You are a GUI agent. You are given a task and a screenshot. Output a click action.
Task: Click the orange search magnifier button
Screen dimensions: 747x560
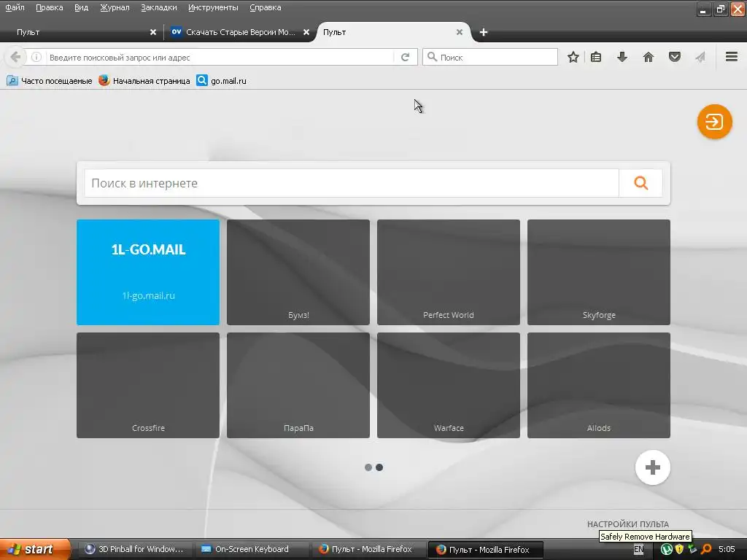640,183
